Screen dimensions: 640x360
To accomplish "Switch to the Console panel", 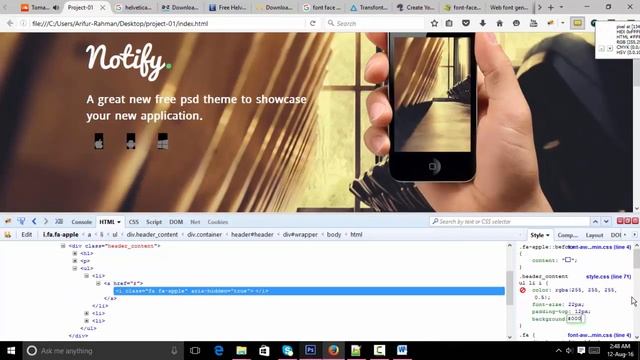I will point(81,222).
